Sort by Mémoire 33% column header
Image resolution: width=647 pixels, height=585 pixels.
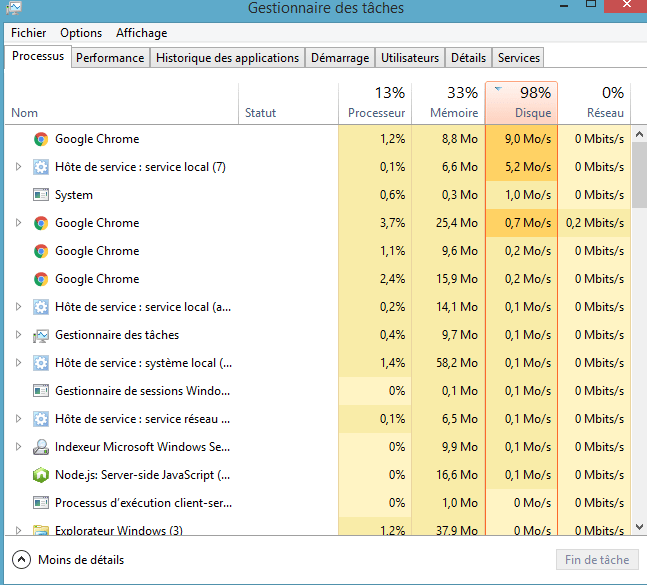448,104
